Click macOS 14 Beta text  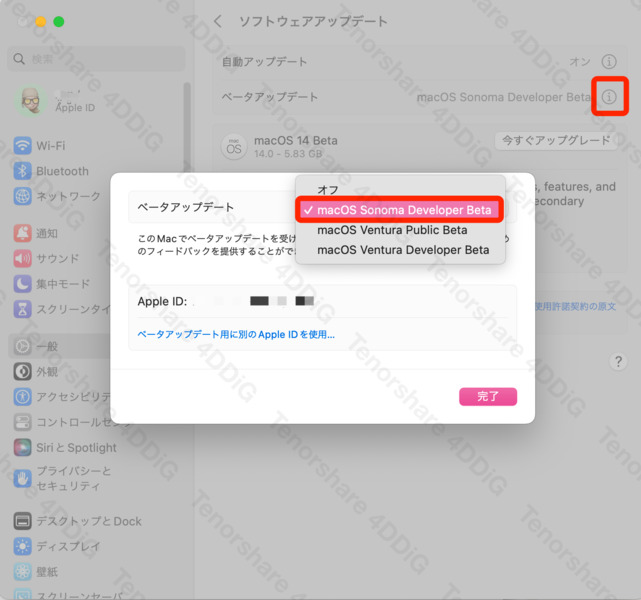point(296,141)
